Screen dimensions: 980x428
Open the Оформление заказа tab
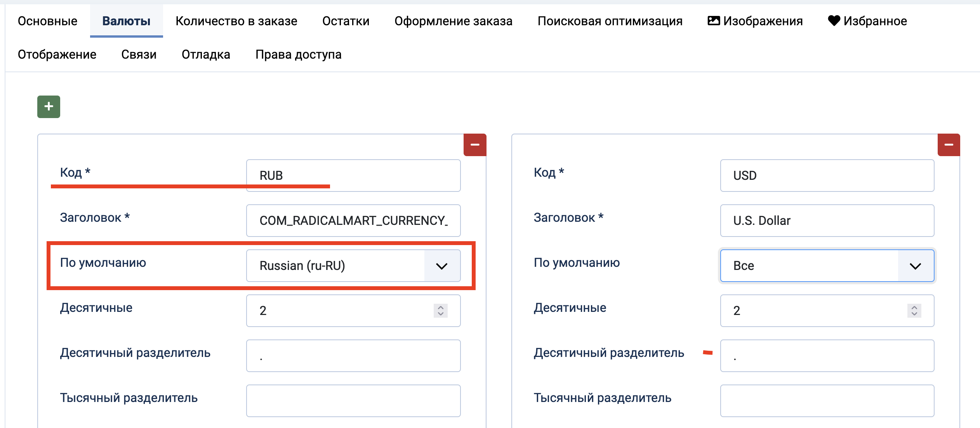(454, 21)
